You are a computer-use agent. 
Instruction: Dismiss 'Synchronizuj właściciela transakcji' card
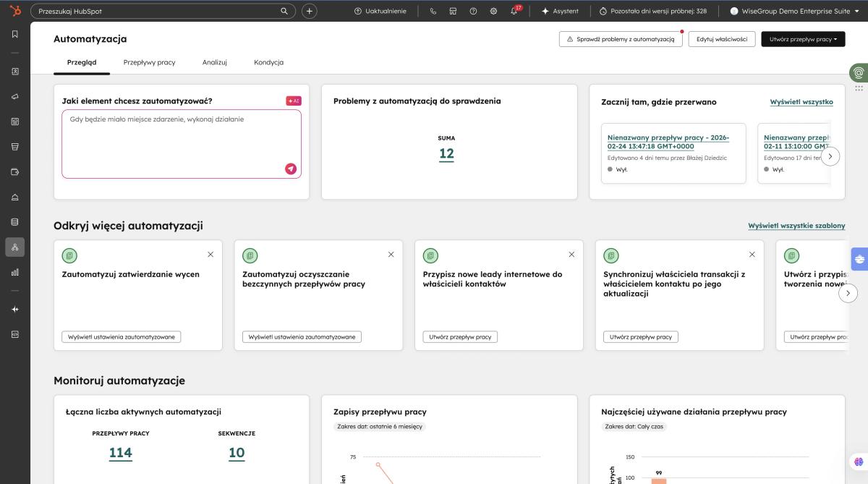tap(752, 255)
